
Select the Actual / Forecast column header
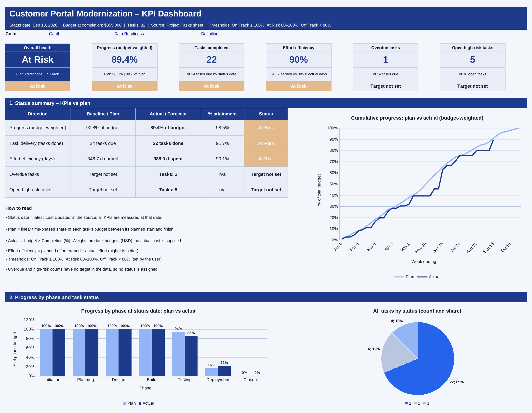168,114
